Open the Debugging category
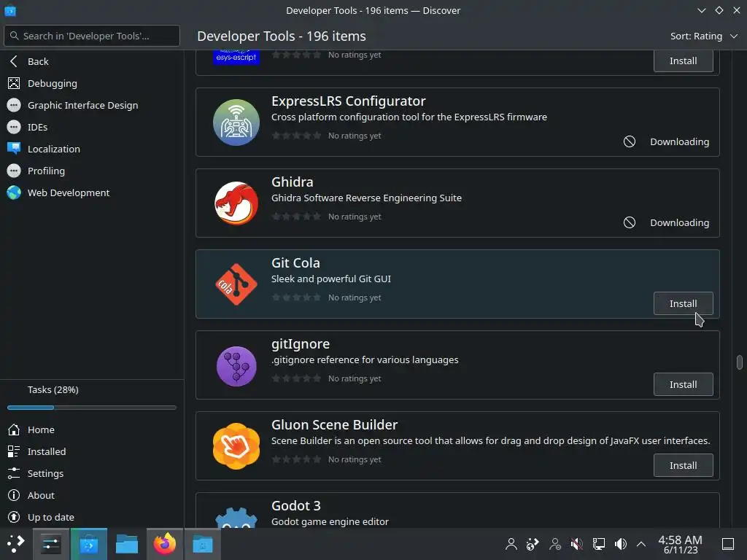 click(x=92, y=83)
